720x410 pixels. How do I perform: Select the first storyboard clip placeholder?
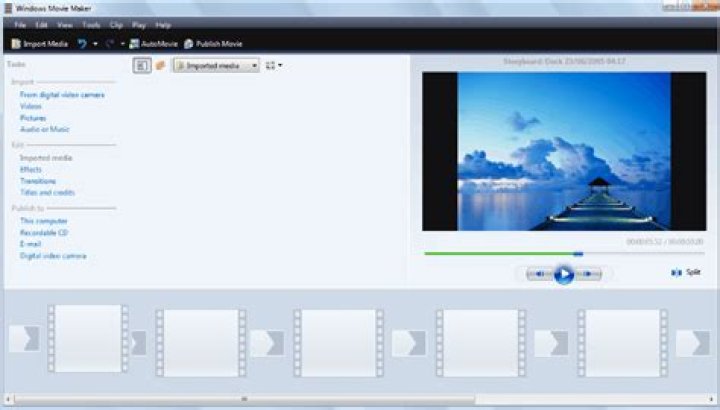[x=87, y=340]
